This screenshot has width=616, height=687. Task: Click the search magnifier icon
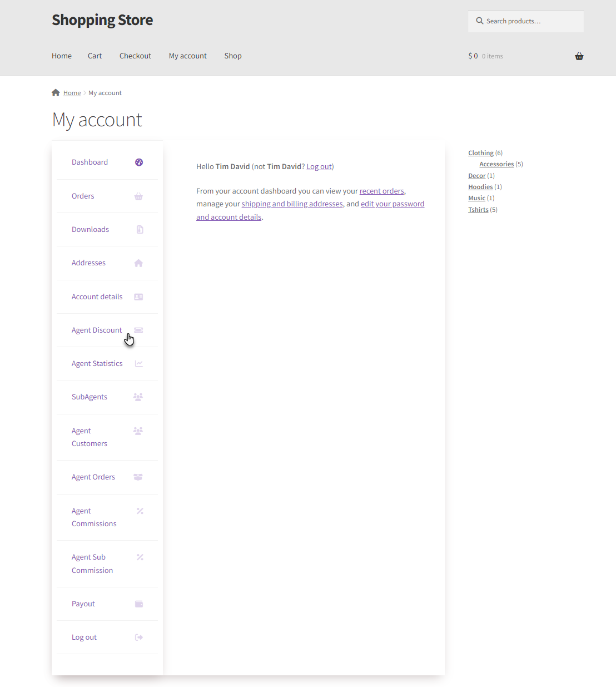[x=480, y=21]
